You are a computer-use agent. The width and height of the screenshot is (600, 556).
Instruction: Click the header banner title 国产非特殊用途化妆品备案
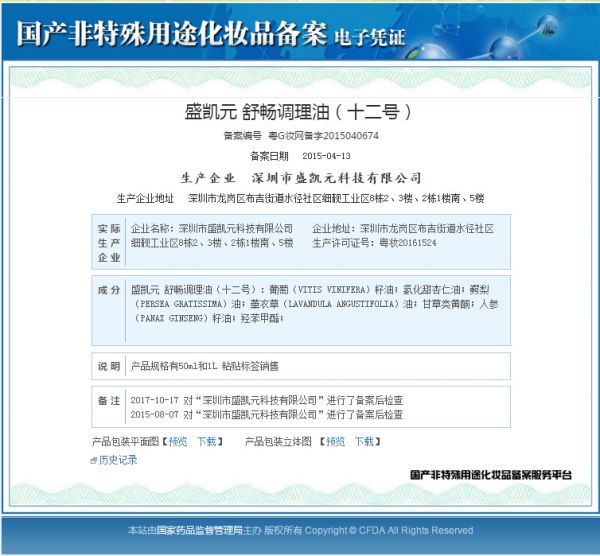[172, 34]
